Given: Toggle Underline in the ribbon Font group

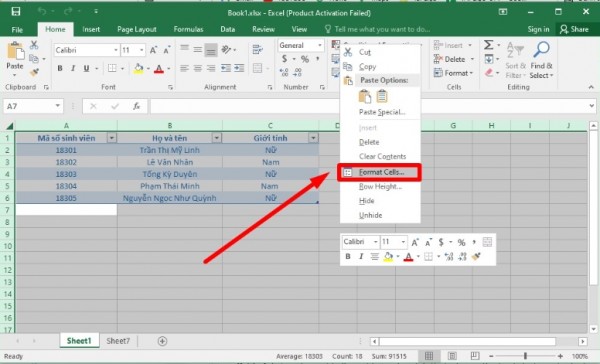Looking at the screenshot, I should pyautogui.click(x=86, y=68).
